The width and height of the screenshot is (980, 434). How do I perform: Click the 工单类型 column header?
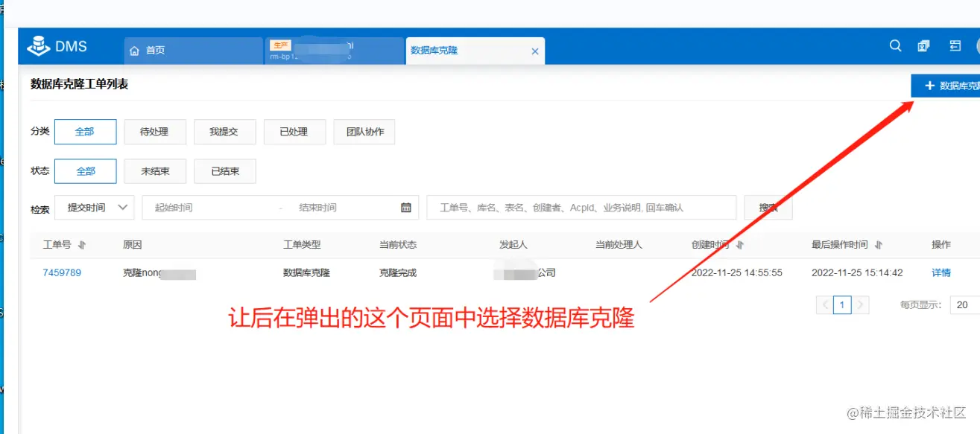pos(302,244)
